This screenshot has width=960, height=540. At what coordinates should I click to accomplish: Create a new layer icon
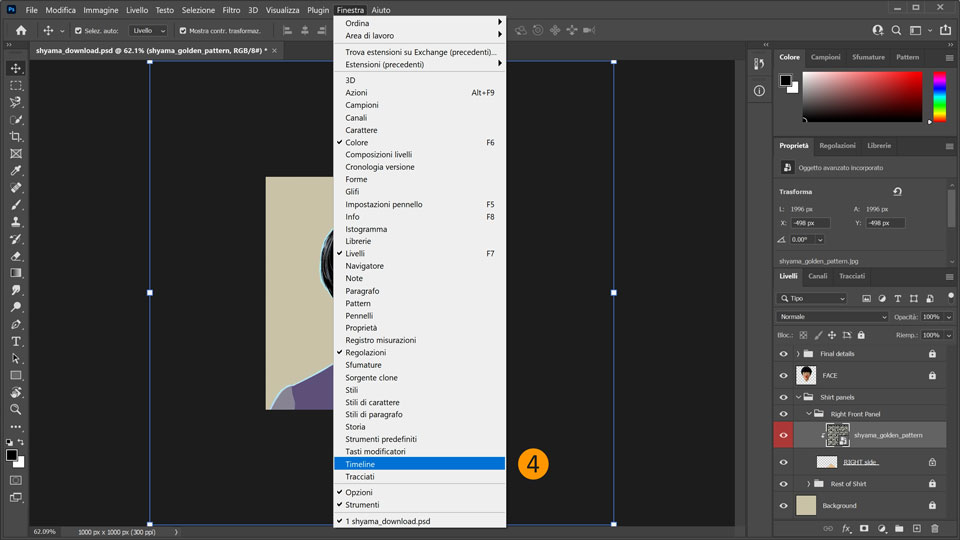(x=917, y=528)
